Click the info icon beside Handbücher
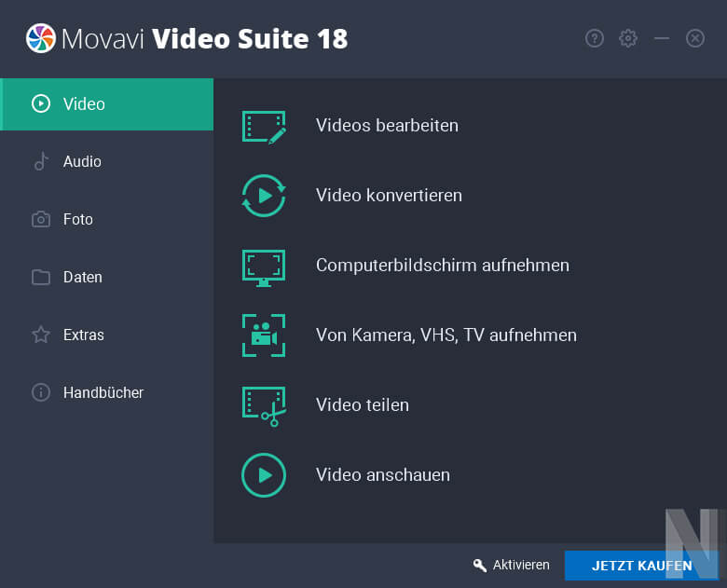This screenshot has height=588, width=727. tap(41, 392)
